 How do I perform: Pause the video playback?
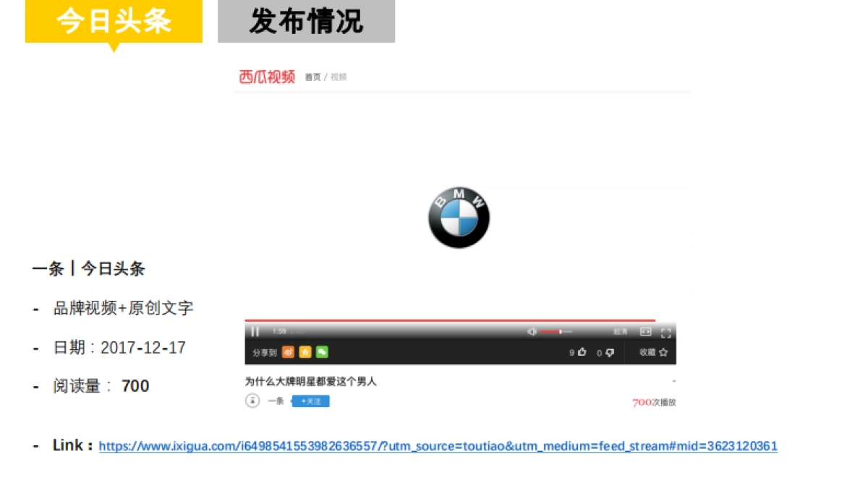click(255, 332)
